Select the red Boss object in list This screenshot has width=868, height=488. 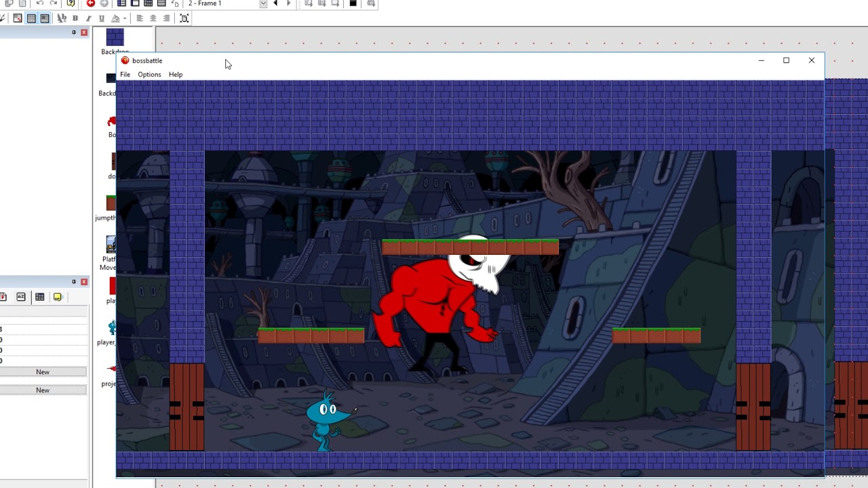(x=112, y=122)
